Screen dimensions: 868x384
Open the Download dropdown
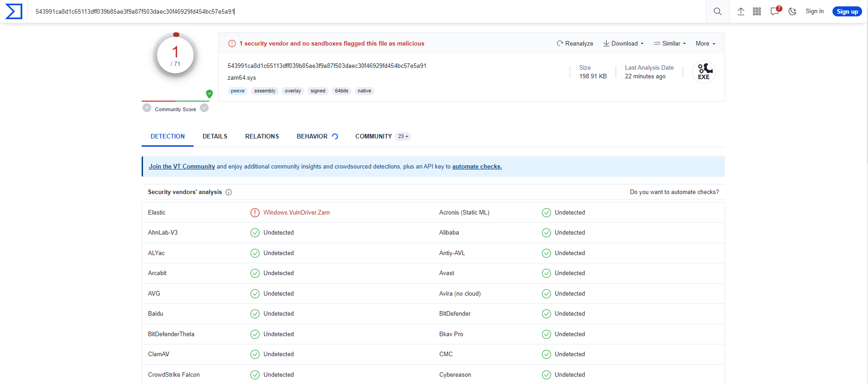[623, 44]
